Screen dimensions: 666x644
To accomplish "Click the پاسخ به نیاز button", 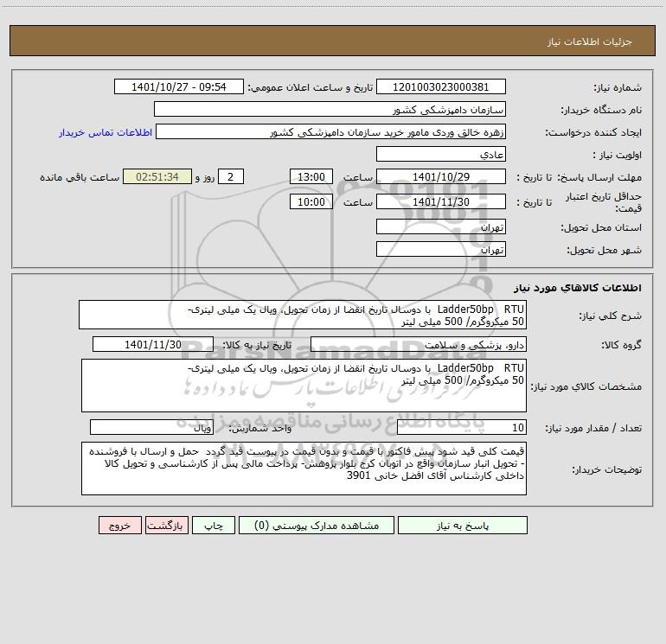I will (463, 526).
